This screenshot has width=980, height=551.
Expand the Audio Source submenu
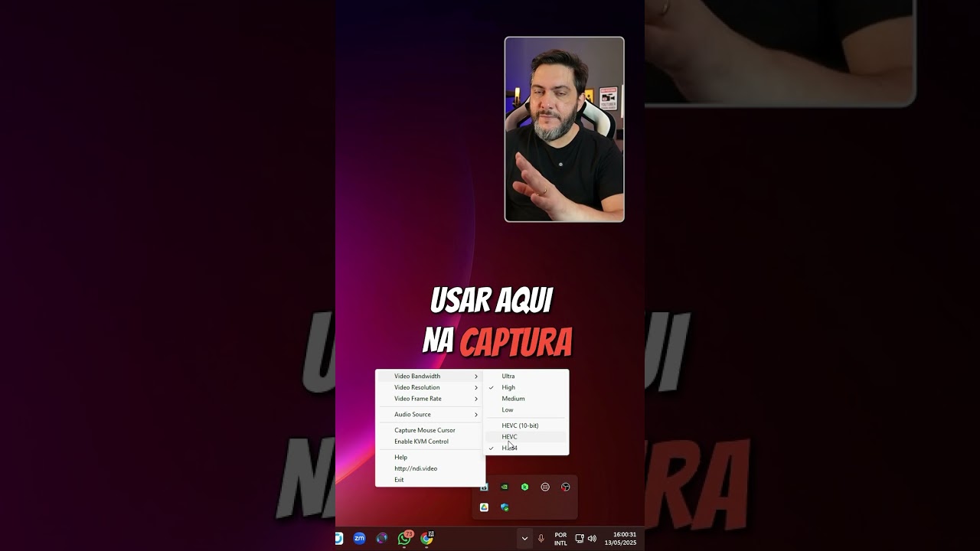430,415
